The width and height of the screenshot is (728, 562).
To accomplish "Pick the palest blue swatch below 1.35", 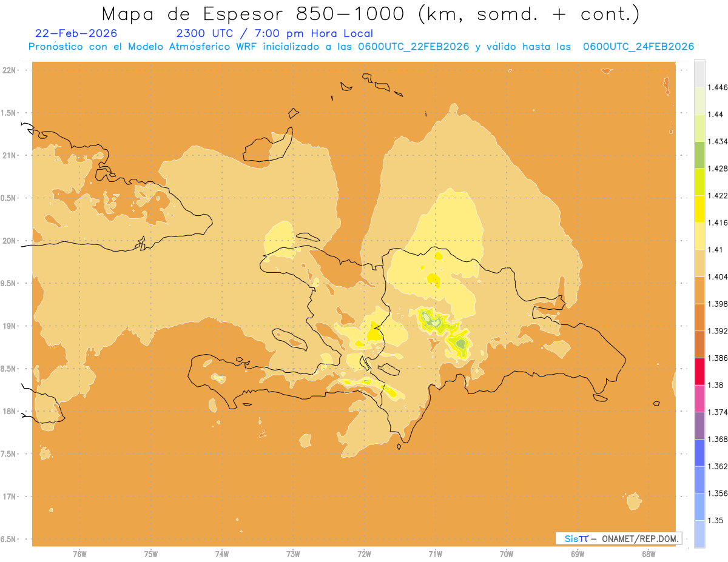I will [699, 534].
